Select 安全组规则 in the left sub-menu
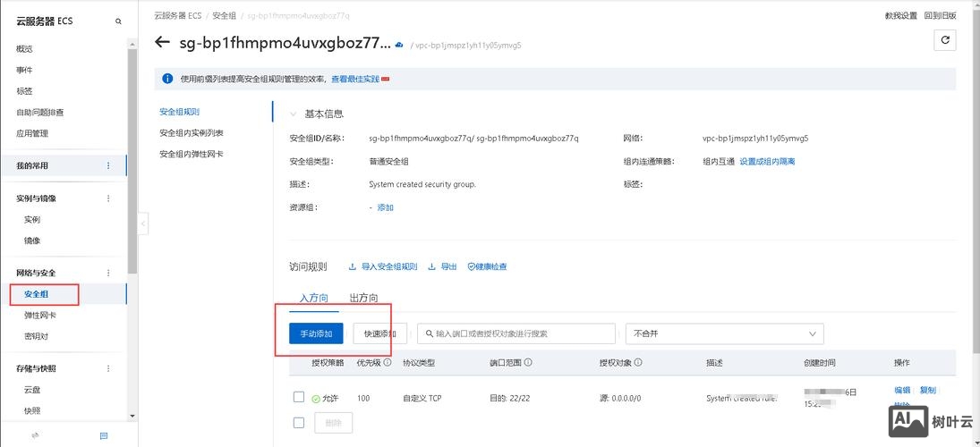The height and width of the screenshot is (447, 980). pyautogui.click(x=179, y=112)
